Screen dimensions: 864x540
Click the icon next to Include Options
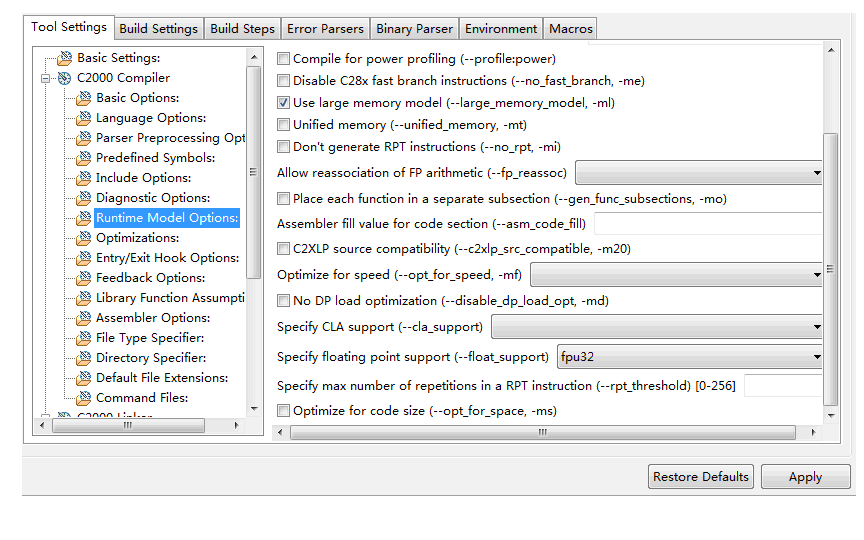click(x=85, y=178)
